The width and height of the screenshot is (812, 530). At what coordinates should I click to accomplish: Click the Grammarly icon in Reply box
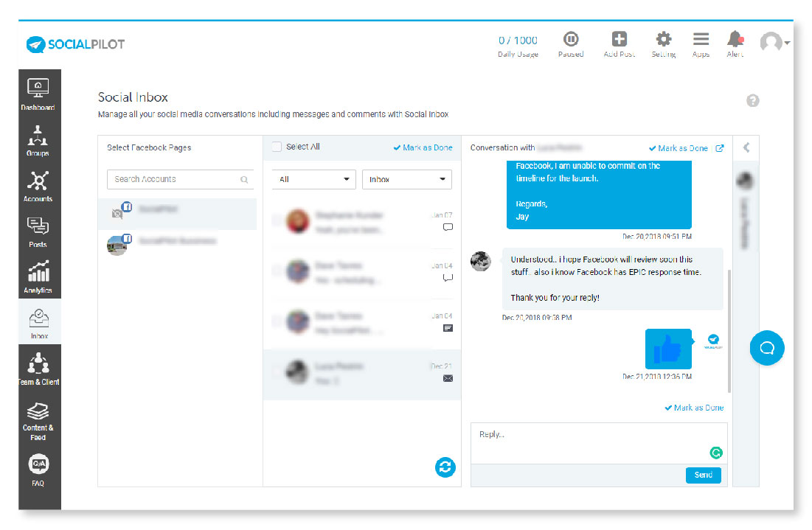tap(716, 453)
